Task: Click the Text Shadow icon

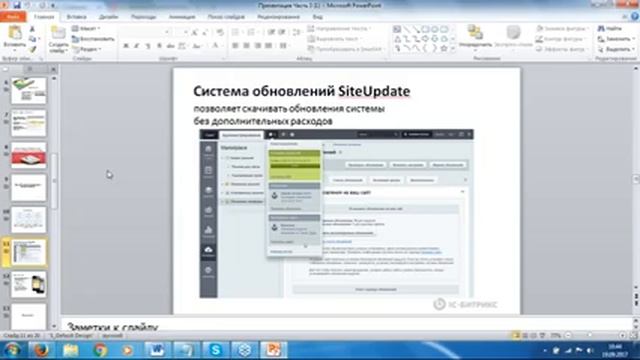Action: (x=160, y=46)
